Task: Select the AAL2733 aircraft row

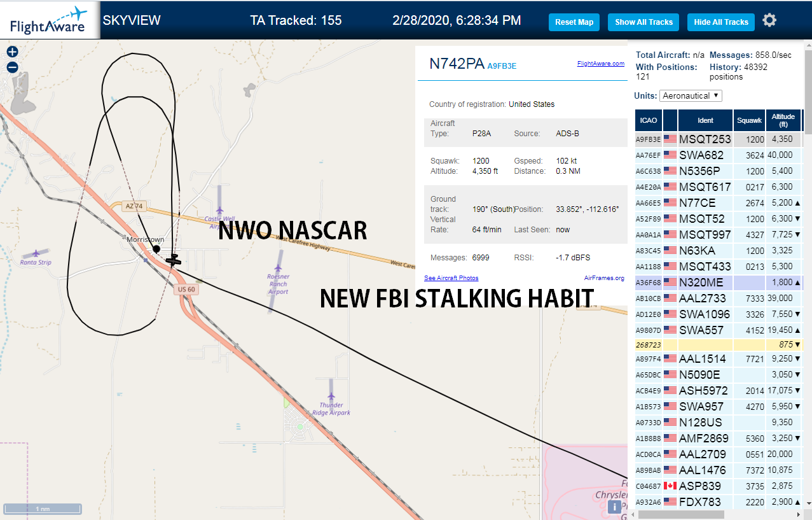Action: tap(719, 298)
